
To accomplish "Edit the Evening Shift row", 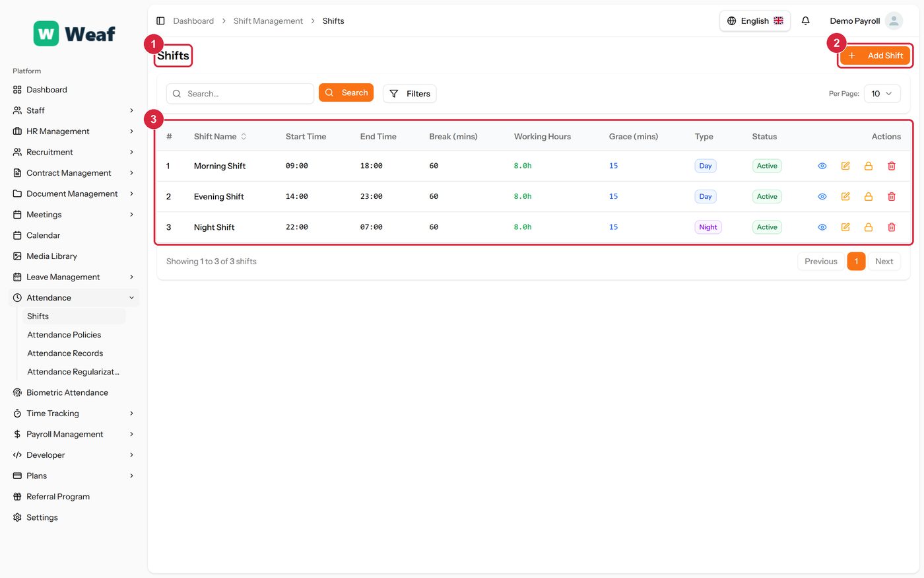I will 845,197.
